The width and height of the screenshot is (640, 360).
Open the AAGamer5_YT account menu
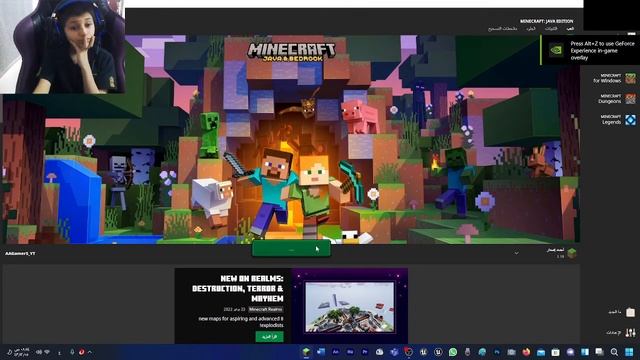(20, 253)
